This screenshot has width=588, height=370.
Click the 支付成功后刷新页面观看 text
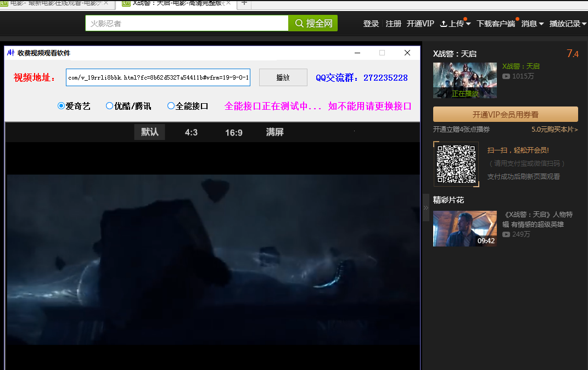click(x=524, y=177)
